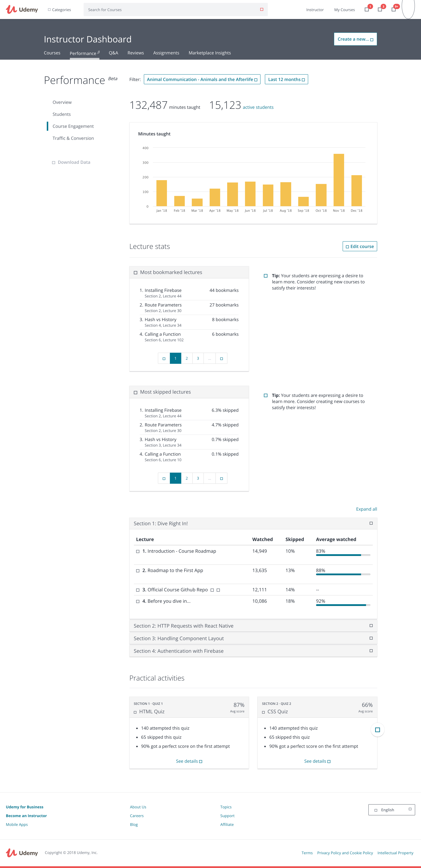
Task: Click icon before Official Course Github Repo
Action: click(138, 590)
